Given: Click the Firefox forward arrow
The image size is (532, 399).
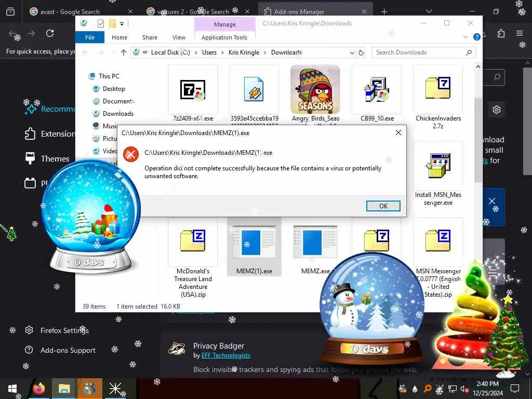Looking at the screenshot, I should click(31, 33).
